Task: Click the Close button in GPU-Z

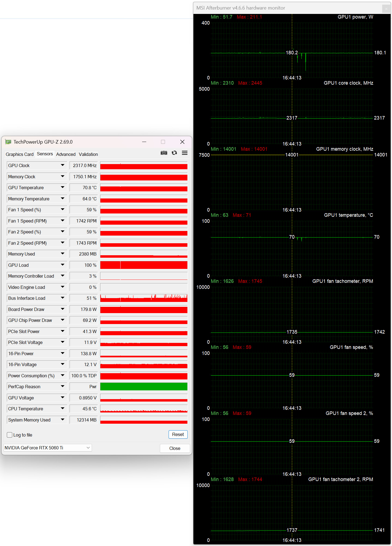Action: (x=175, y=448)
